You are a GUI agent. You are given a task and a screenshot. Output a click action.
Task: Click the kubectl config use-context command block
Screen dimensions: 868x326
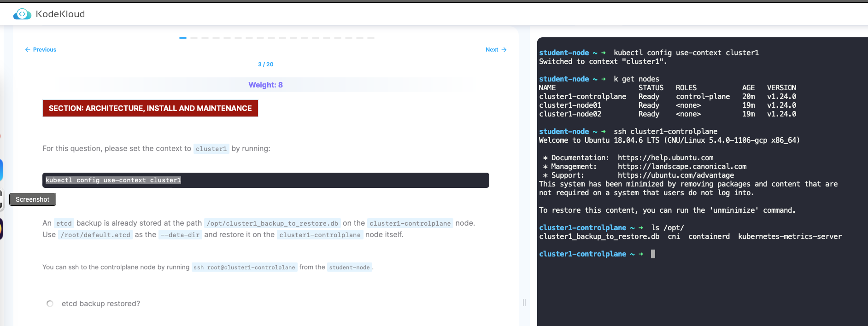265,180
